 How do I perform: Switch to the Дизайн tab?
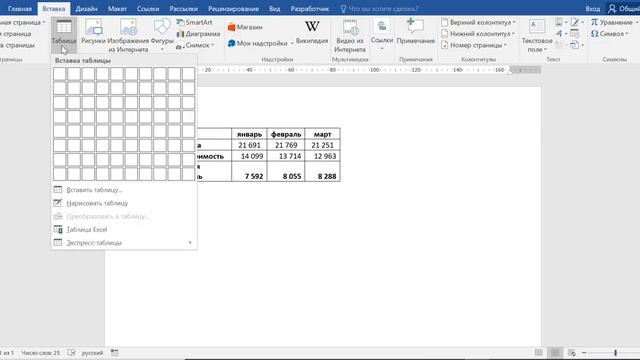tap(87, 9)
